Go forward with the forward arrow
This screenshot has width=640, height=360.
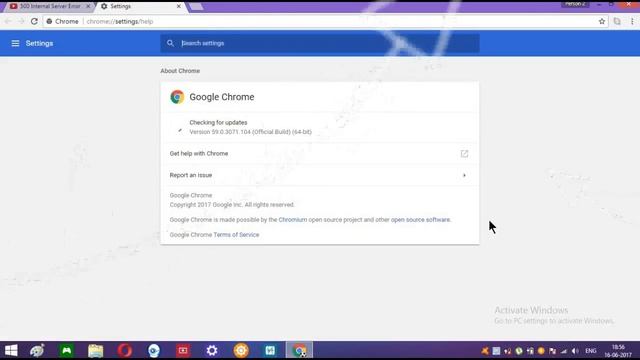(21, 21)
